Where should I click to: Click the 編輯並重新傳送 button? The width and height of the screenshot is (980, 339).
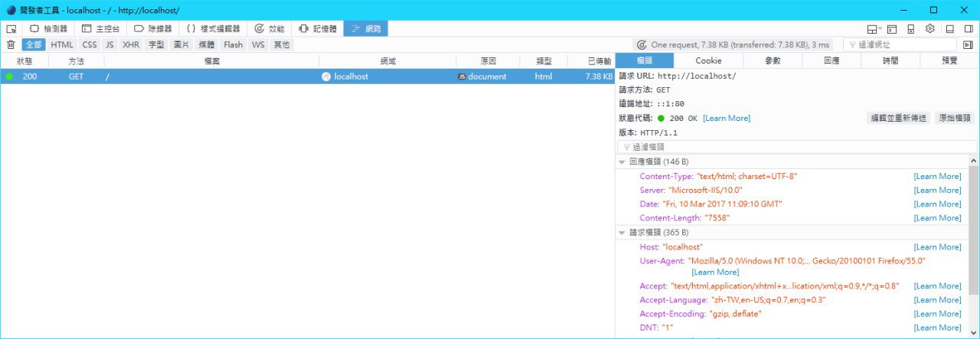[x=898, y=118]
